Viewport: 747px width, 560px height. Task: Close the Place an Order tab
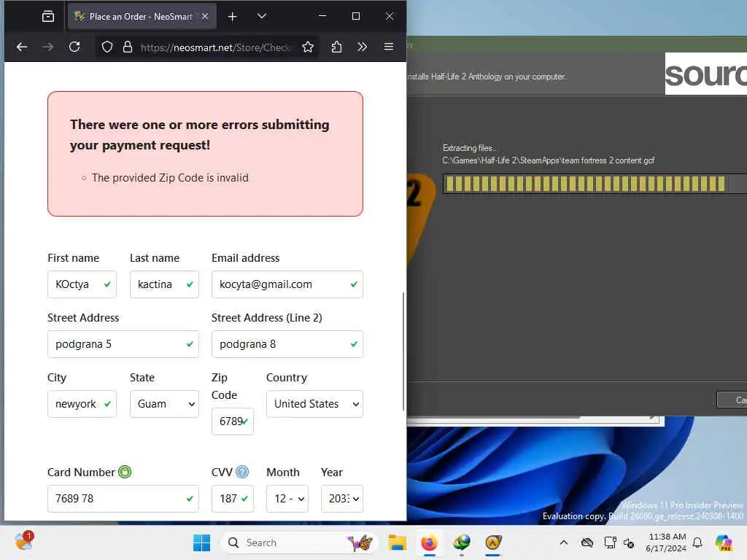pyautogui.click(x=205, y=16)
